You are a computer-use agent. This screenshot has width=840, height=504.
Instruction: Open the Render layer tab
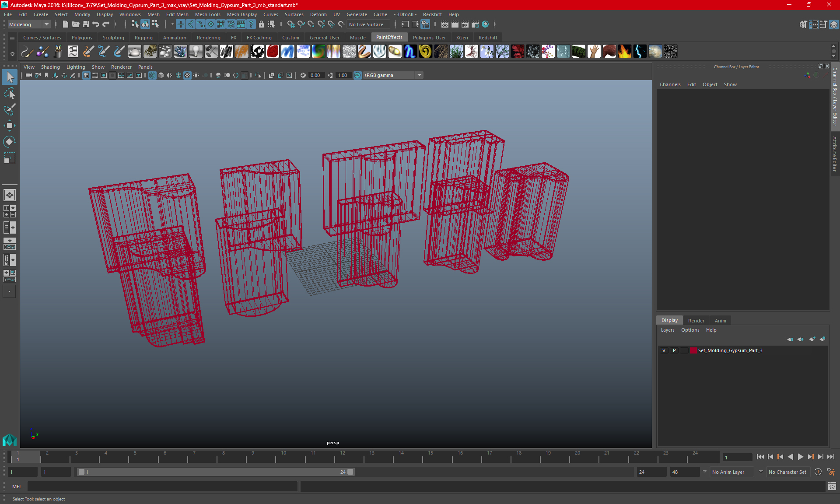coord(696,321)
